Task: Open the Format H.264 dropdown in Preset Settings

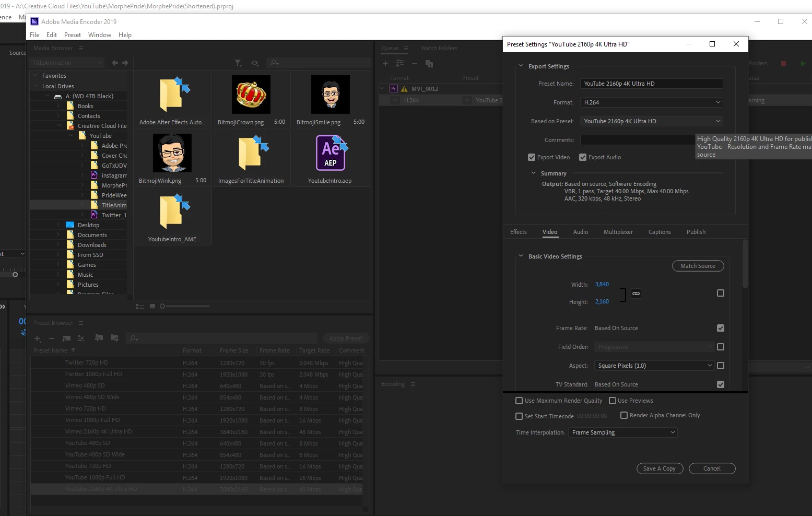Action: point(652,102)
